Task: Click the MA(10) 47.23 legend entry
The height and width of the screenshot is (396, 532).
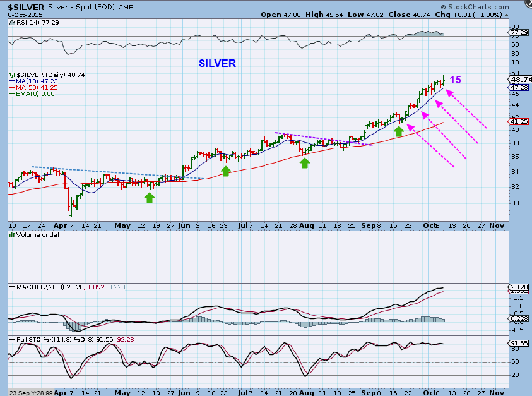Action: [x=33, y=81]
